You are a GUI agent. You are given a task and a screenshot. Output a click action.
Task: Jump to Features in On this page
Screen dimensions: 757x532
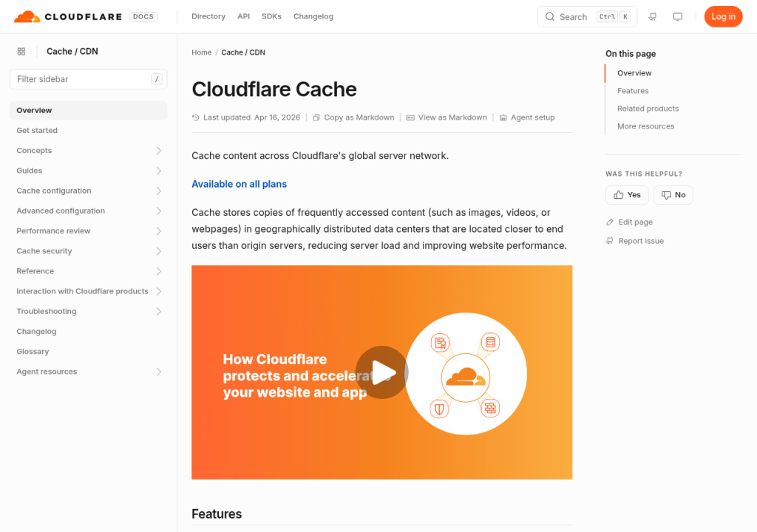tap(633, 91)
